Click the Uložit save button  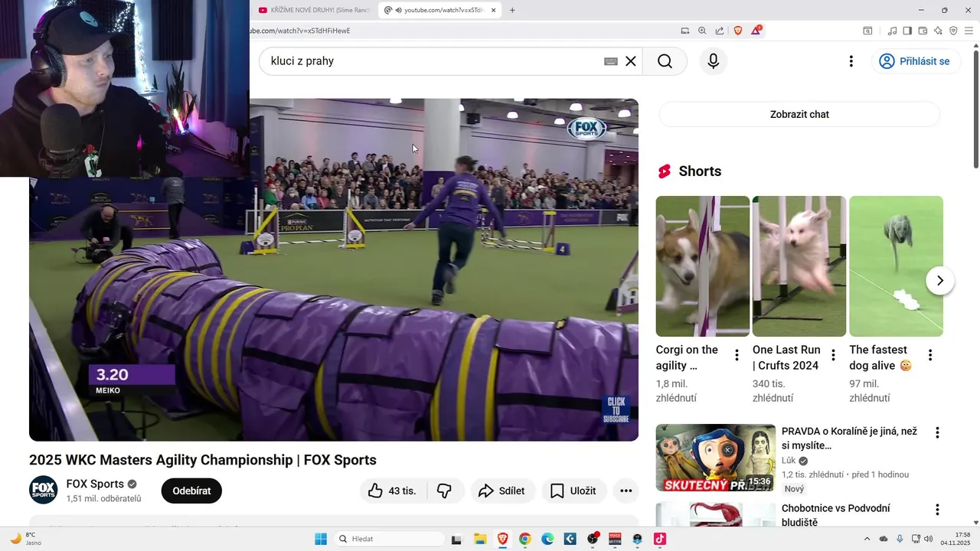click(x=573, y=491)
